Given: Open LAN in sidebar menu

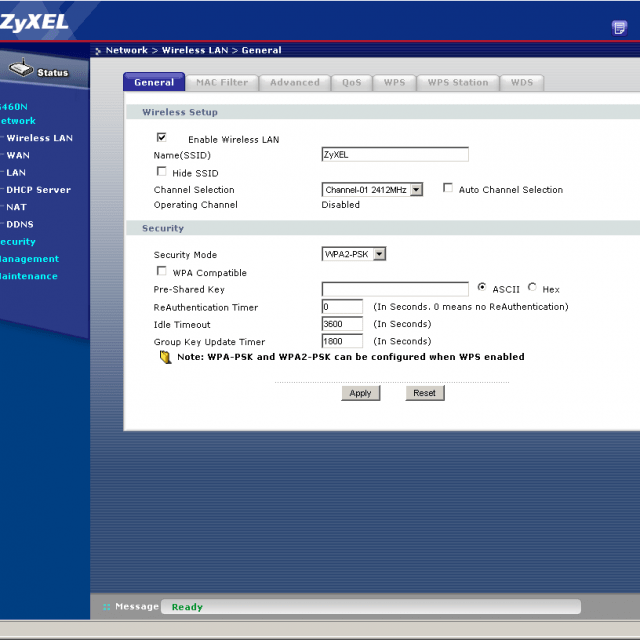Looking at the screenshot, I should point(16,172).
